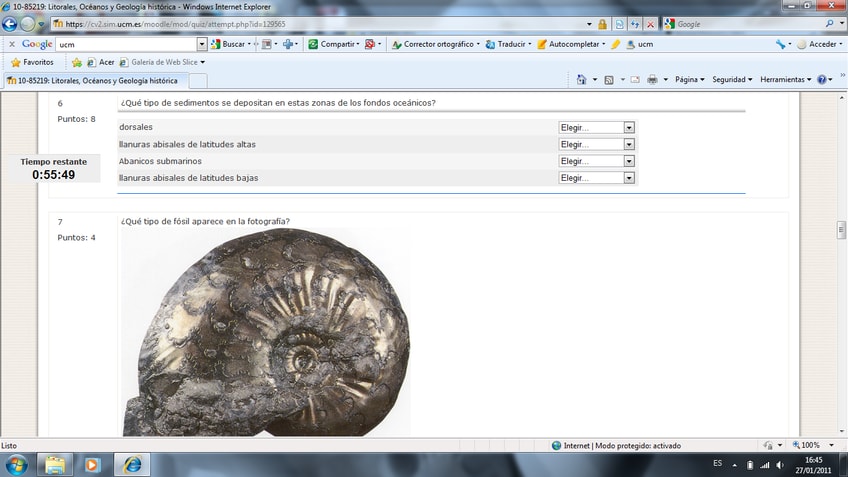Open Windows Media Player from taskbar
The image size is (848, 477).
tap(92, 464)
